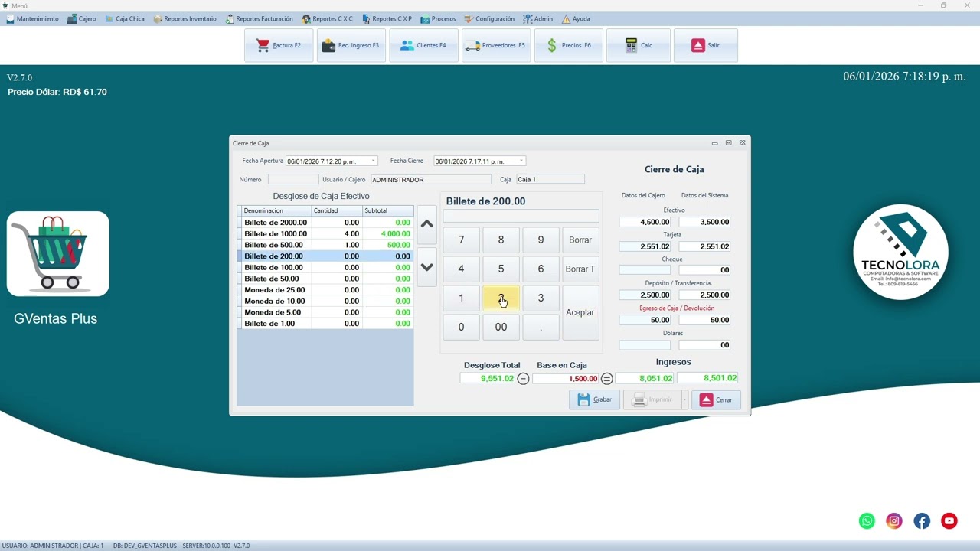980x551 pixels.
Task: Open the Reportes C X P menu
Action: pos(387,18)
